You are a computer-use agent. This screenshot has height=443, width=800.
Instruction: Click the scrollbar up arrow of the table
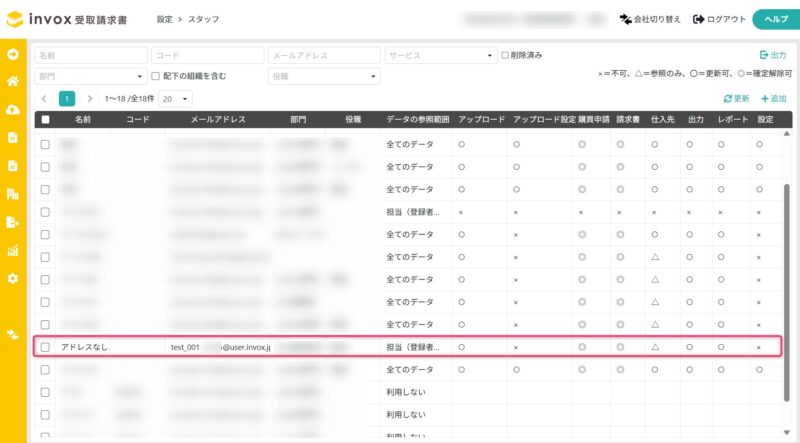pos(786,134)
